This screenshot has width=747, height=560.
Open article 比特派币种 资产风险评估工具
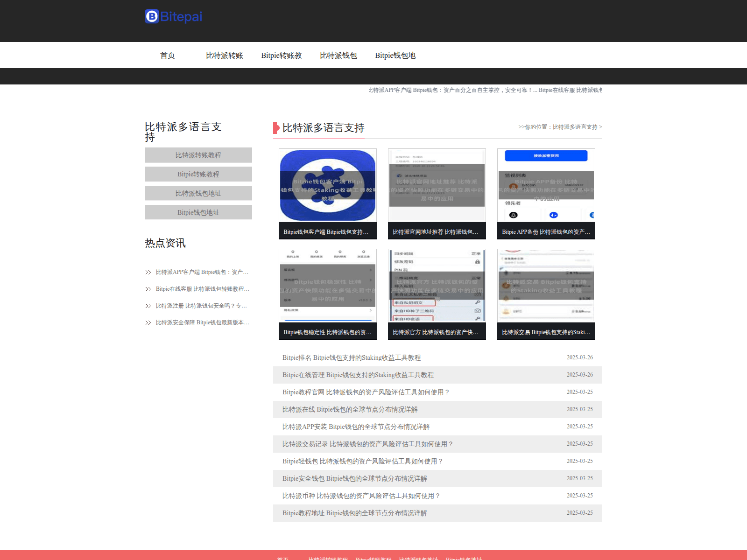click(361, 496)
